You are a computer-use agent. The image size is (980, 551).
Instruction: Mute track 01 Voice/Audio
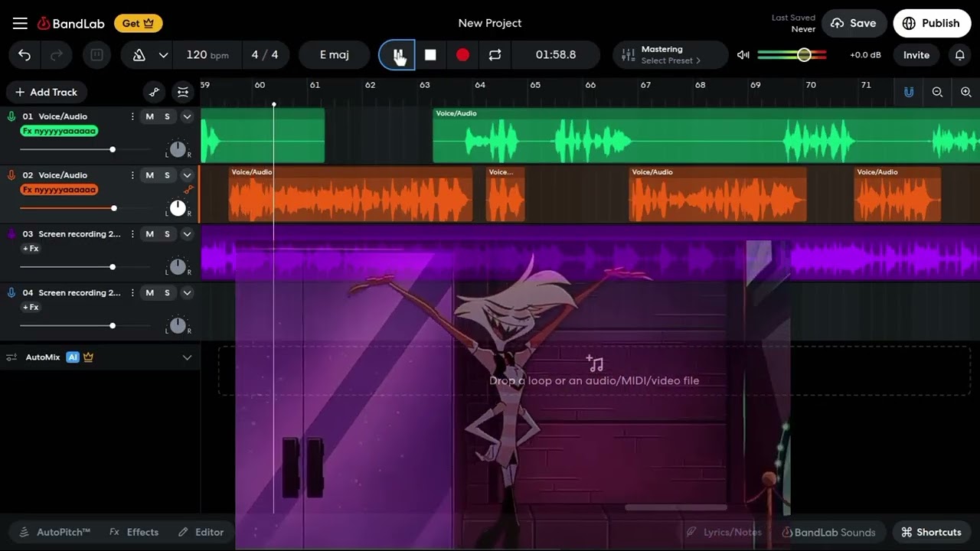tap(149, 116)
